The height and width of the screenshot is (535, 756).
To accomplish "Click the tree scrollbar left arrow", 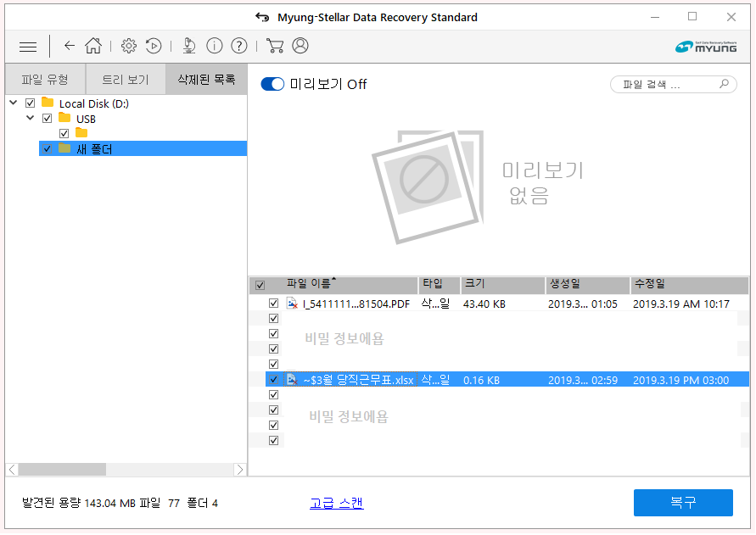I will [12, 469].
